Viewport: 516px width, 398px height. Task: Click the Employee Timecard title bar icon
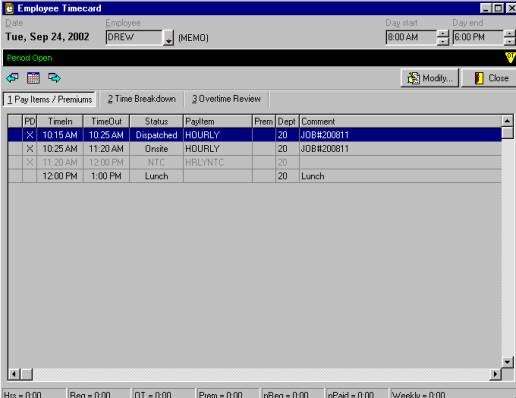pos(9,8)
